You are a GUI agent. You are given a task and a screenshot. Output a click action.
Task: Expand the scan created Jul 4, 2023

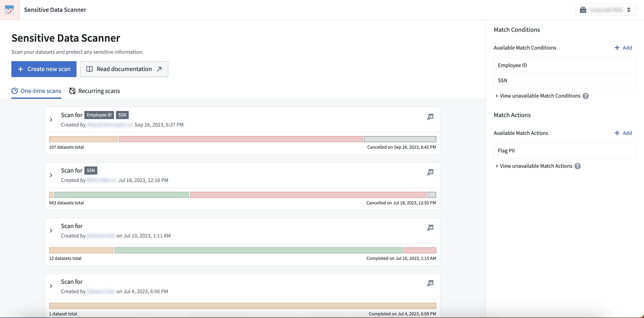51,286
